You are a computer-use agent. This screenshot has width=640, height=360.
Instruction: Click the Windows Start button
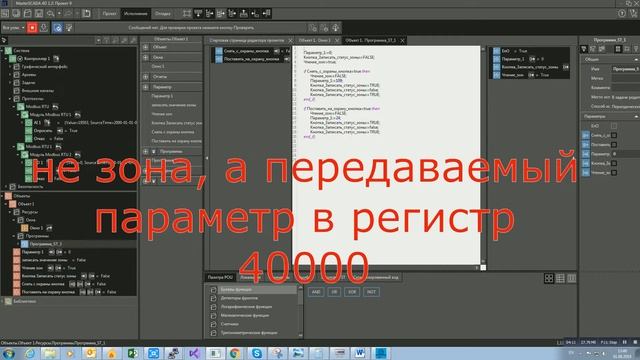(8, 353)
